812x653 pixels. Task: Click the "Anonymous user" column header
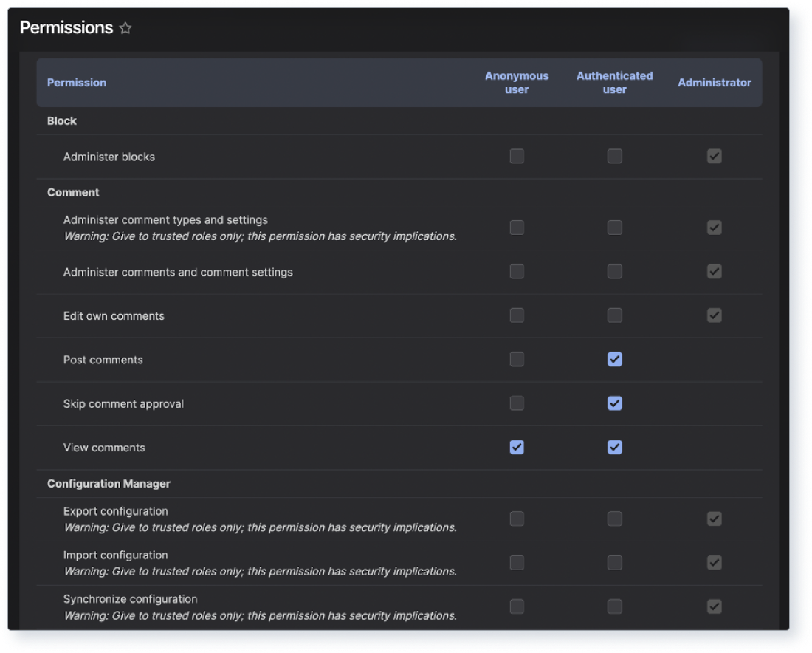516,83
